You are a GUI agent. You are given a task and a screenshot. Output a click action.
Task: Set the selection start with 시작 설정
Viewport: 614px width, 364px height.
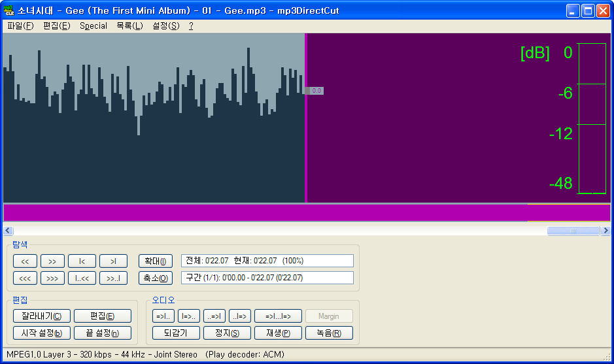click(x=41, y=333)
